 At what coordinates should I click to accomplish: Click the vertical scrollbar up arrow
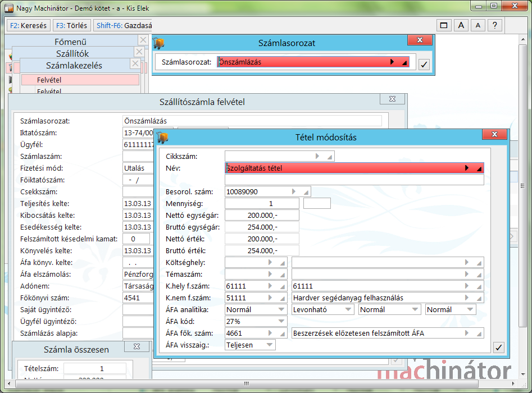pyautogui.click(x=522, y=40)
